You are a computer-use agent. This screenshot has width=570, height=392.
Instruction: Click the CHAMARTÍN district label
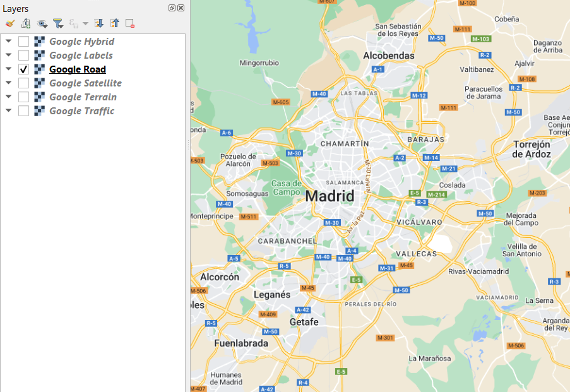pyautogui.click(x=345, y=144)
